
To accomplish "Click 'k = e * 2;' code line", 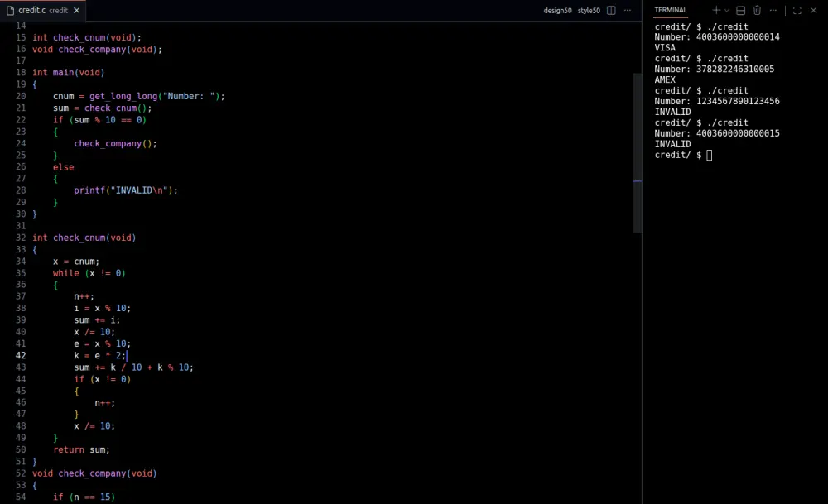I will click(100, 355).
